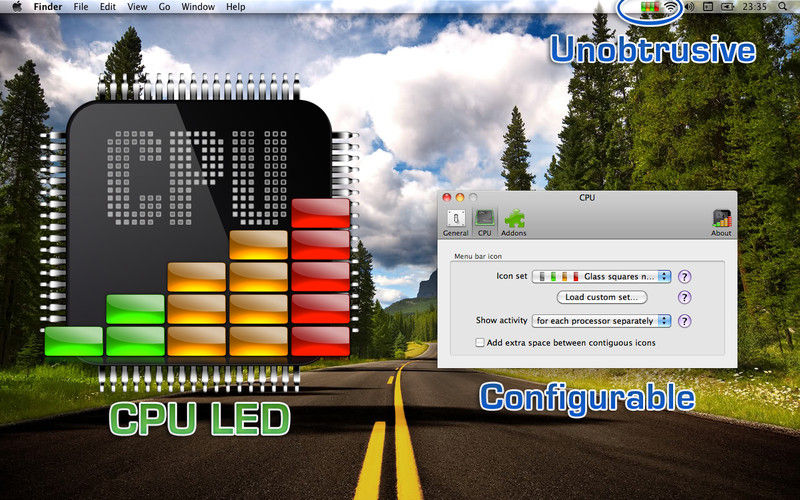Open the Apple menu
The height and width of the screenshot is (500, 800).
[17, 7]
